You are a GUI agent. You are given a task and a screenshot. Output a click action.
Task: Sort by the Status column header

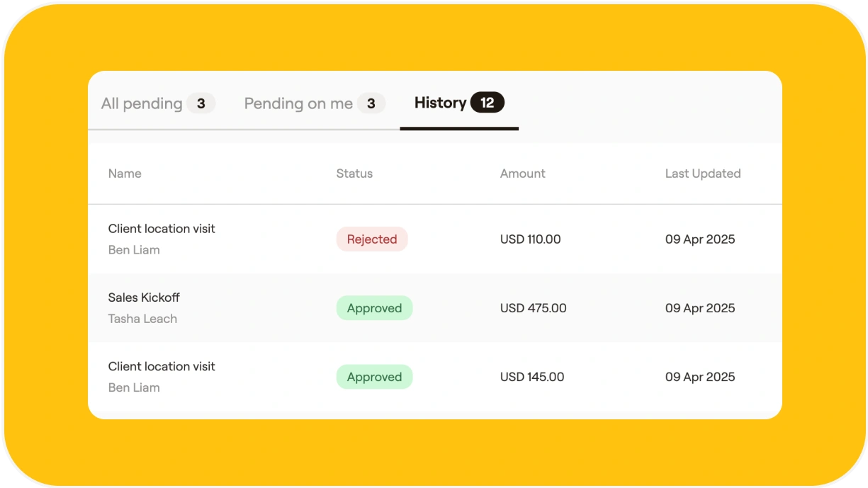(354, 174)
